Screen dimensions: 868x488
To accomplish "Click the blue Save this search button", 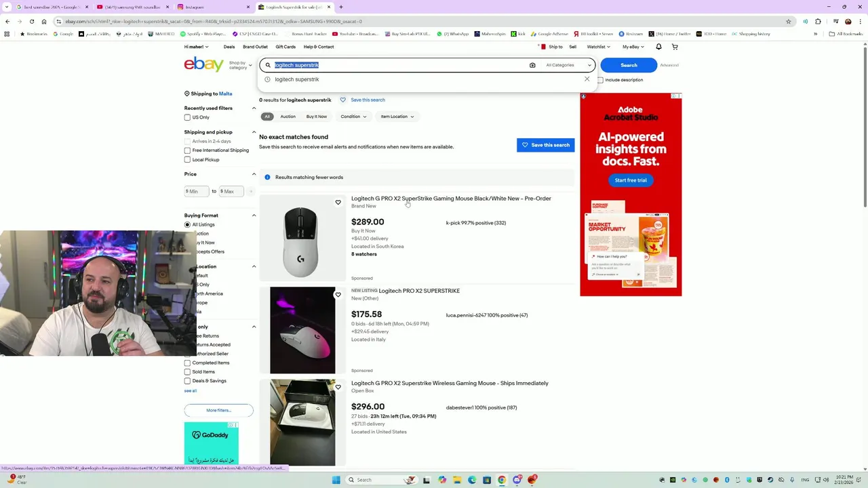I will pos(545,145).
